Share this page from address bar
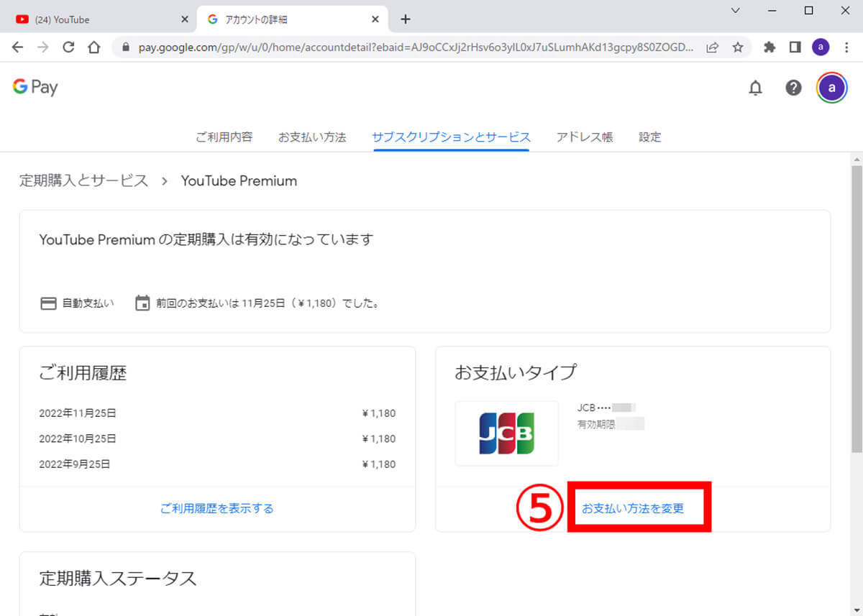This screenshot has width=863, height=616. [x=713, y=47]
